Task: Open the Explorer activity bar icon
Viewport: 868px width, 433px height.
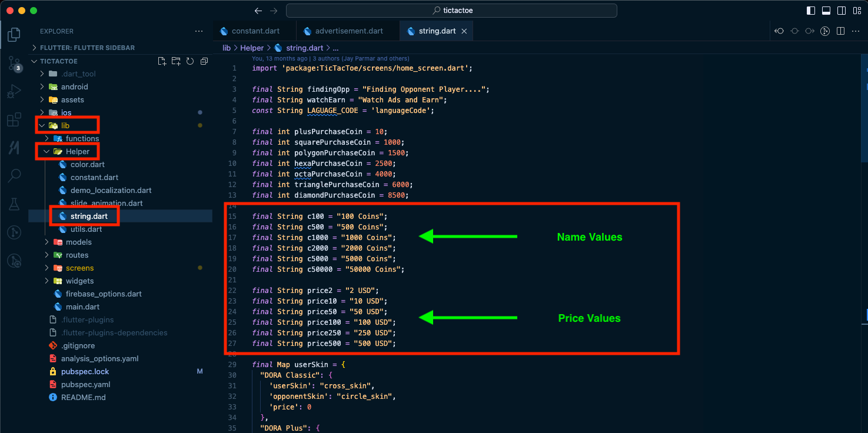Action: (x=14, y=35)
